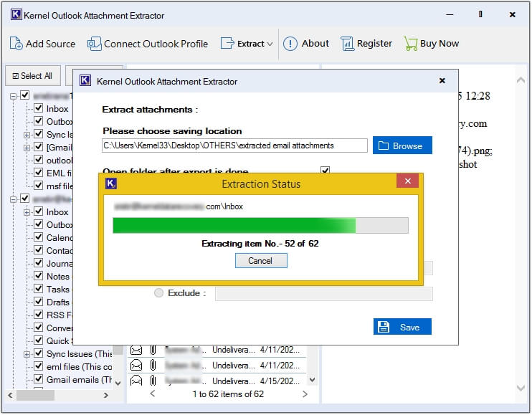Click the Buy Now cart icon

coord(411,44)
